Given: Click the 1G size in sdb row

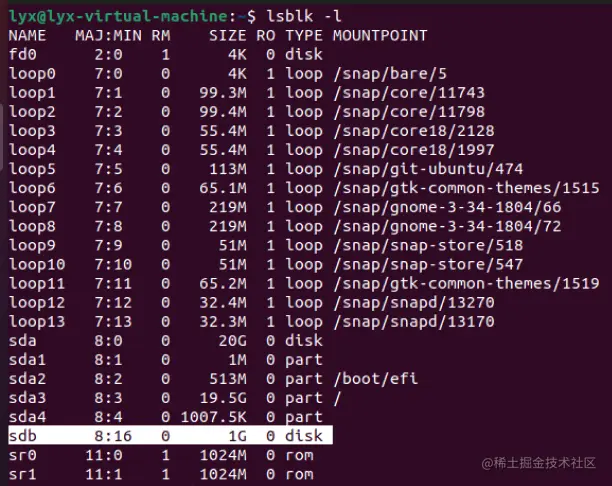Looking at the screenshot, I should [x=237, y=436].
